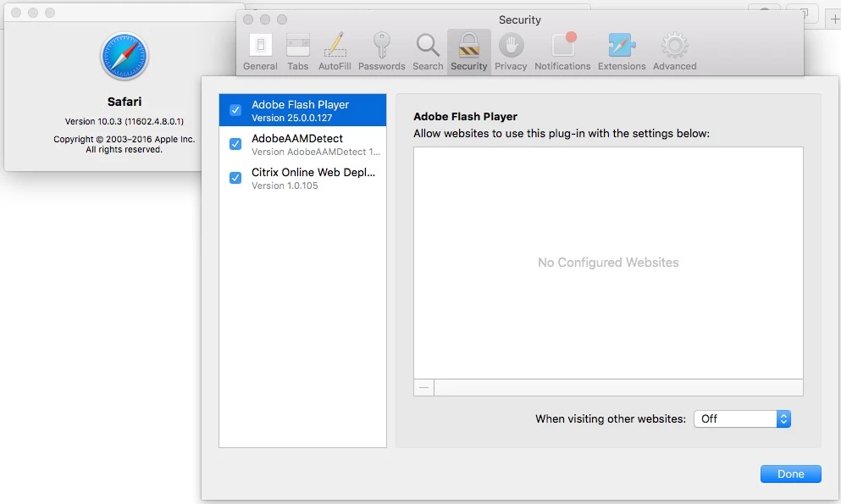Open the General preferences pane
This screenshot has width=841, height=504.
pos(260,52)
